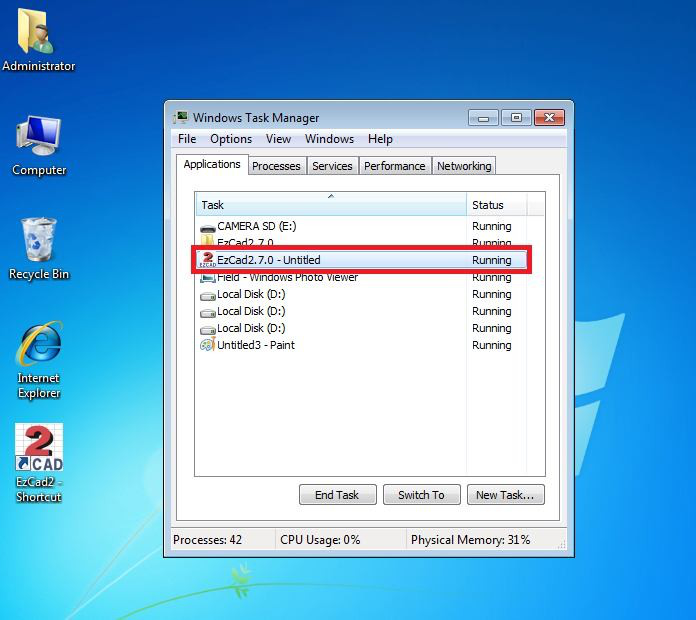
Task: Click Task Manager title bar icon
Action: point(181,118)
